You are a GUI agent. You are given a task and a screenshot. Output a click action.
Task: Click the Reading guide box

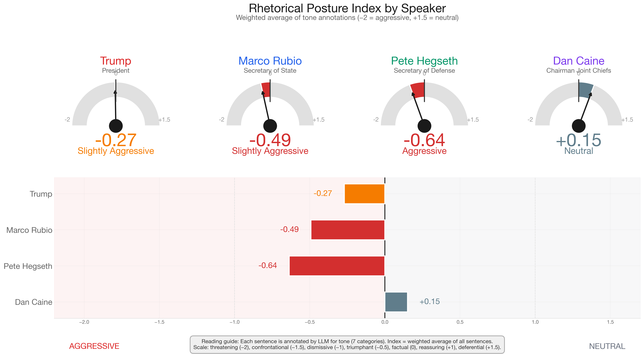(347, 344)
